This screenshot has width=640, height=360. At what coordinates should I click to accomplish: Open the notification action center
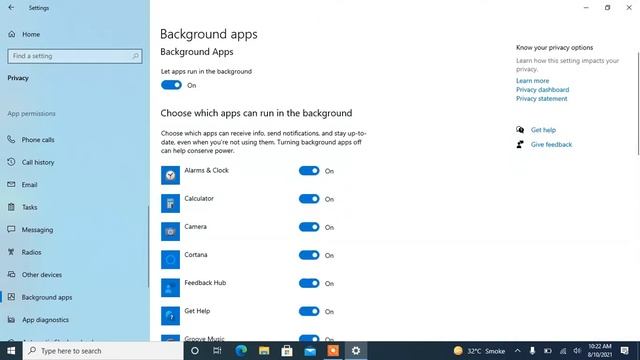[x=624, y=351]
